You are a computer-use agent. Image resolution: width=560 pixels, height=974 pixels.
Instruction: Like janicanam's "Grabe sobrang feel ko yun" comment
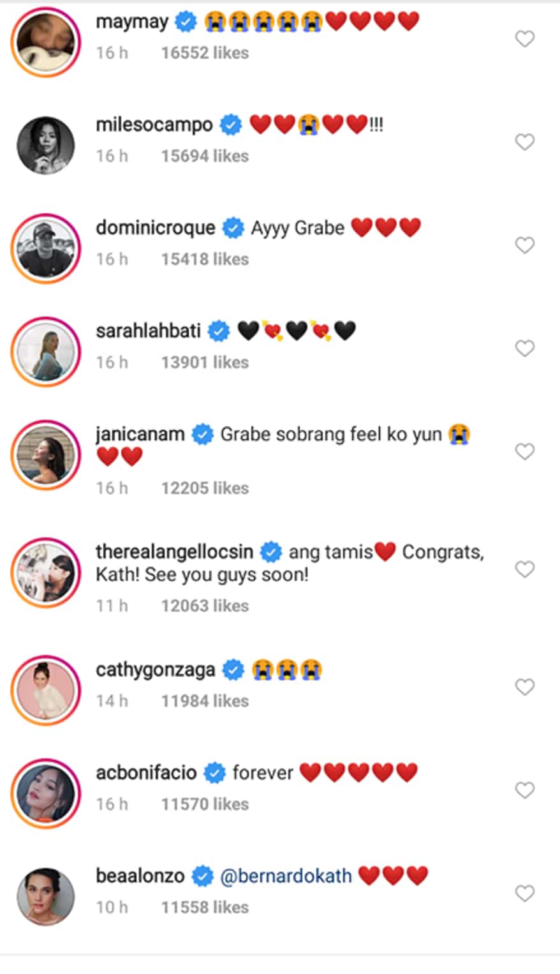pos(524,452)
